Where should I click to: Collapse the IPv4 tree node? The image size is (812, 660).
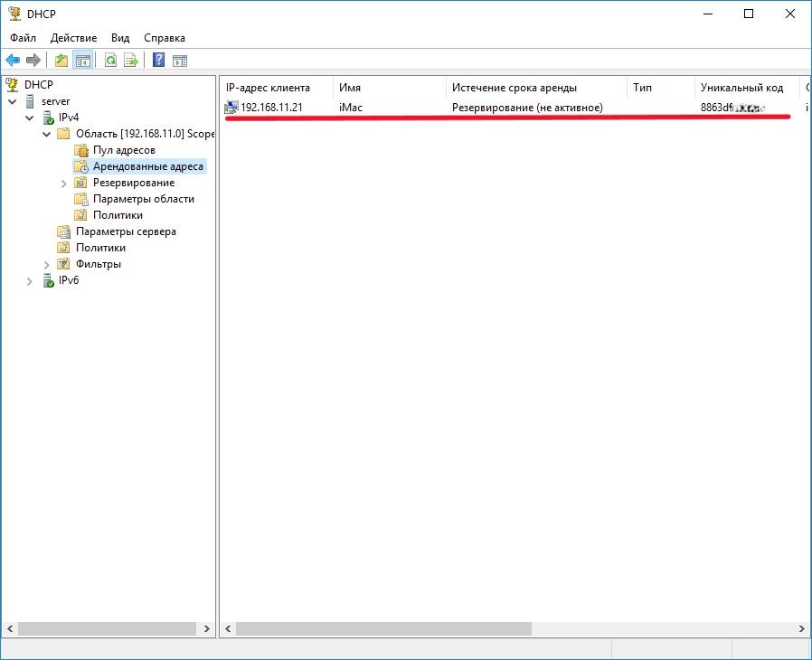tap(30, 118)
